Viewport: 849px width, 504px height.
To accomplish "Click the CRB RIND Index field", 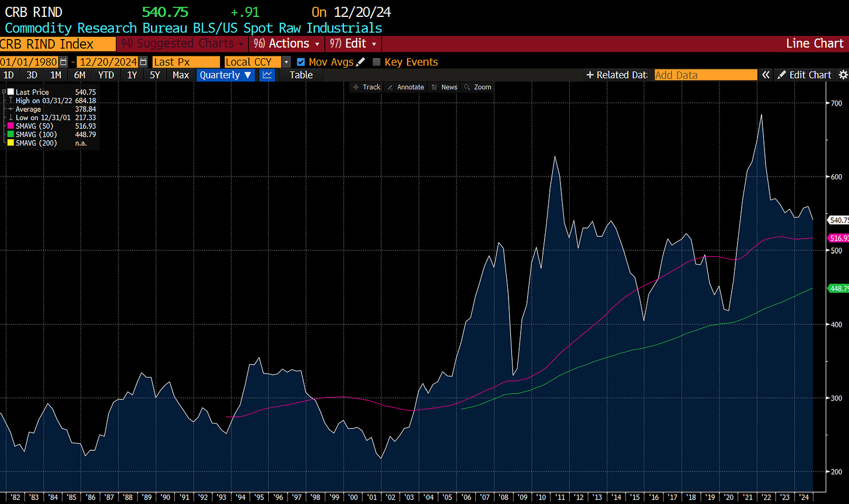I will (58, 44).
